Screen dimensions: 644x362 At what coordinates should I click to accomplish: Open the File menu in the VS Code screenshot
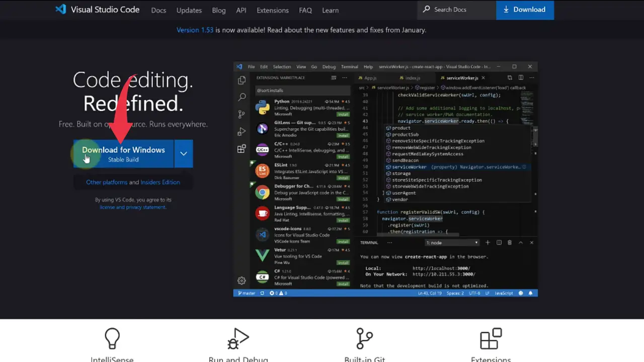(251, 67)
